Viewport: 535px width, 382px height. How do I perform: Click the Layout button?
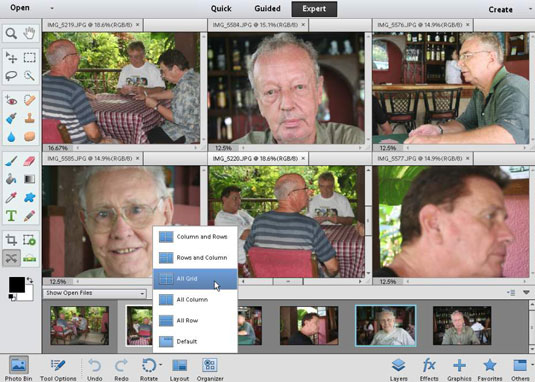click(179, 369)
